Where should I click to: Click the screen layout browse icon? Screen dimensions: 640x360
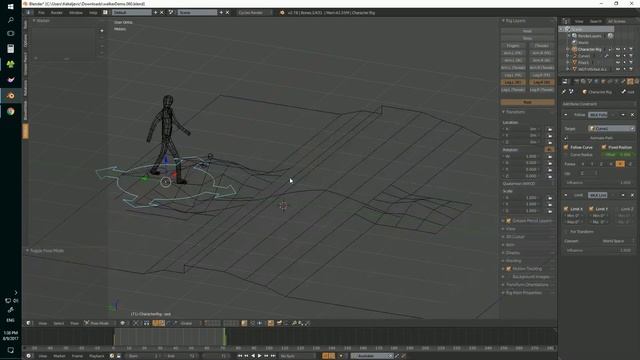pos(106,13)
